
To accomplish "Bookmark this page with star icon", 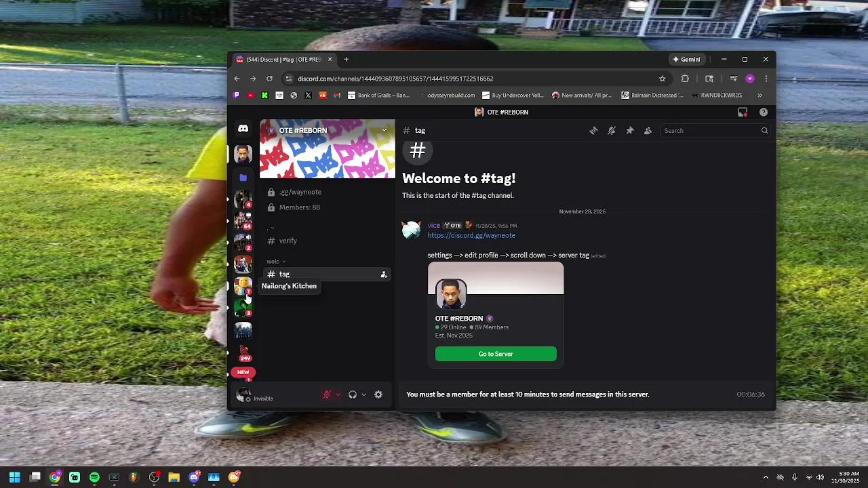I will point(663,79).
